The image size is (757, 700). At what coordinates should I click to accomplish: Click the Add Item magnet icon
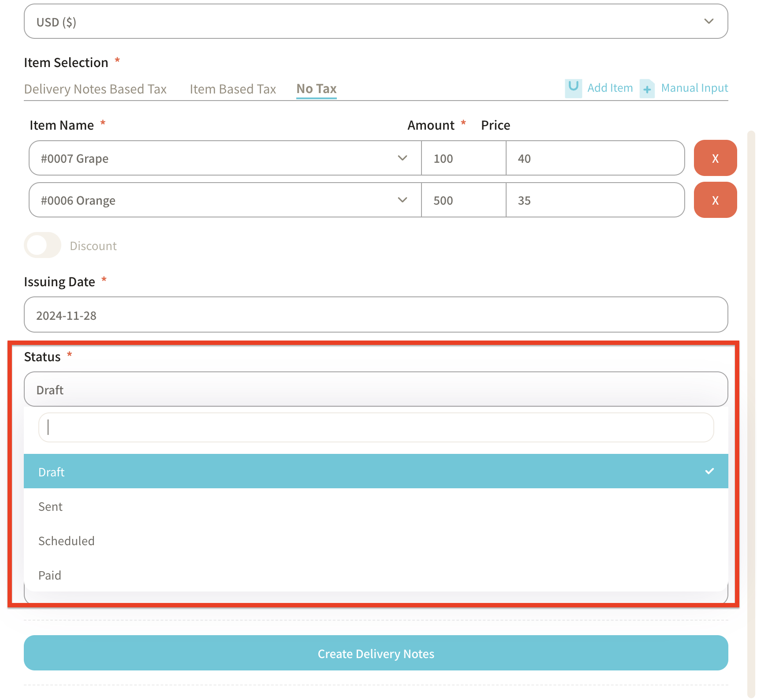(573, 88)
